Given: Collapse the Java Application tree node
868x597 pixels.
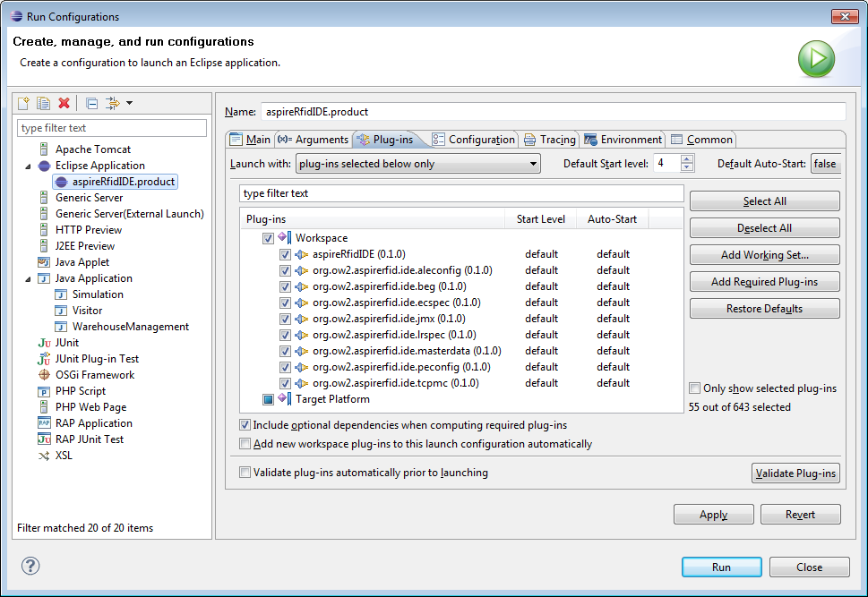Looking at the screenshot, I should pos(29,279).
